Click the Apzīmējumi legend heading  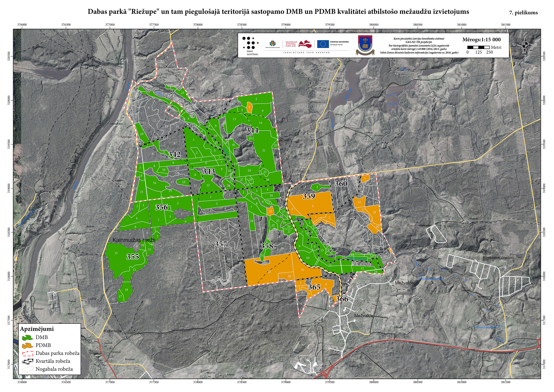click(x=37, y=329)
